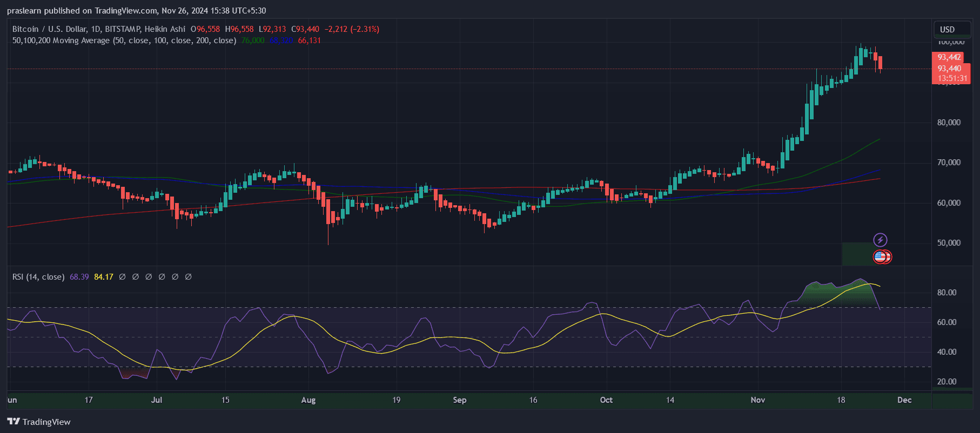Click the Nov label on time axis

[758, 400]
